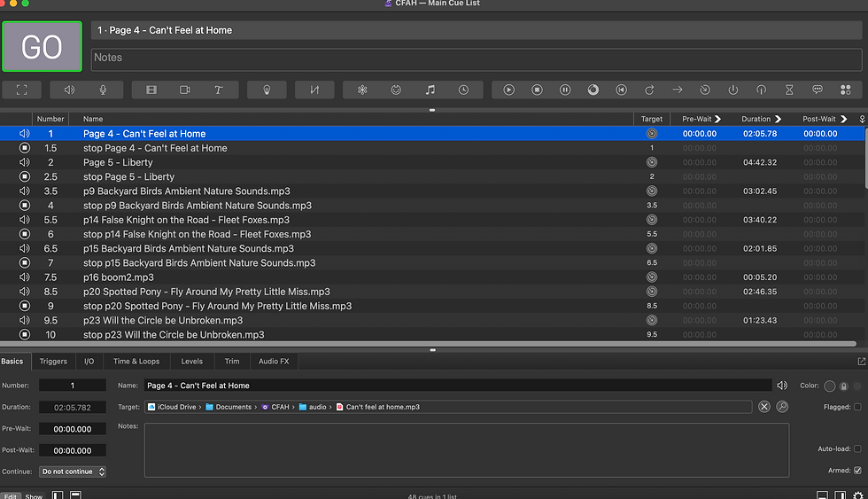Viewport: 868px width, 499px height.
Task: Open the Levels inspector tab
Action: (x=191, y=361)
